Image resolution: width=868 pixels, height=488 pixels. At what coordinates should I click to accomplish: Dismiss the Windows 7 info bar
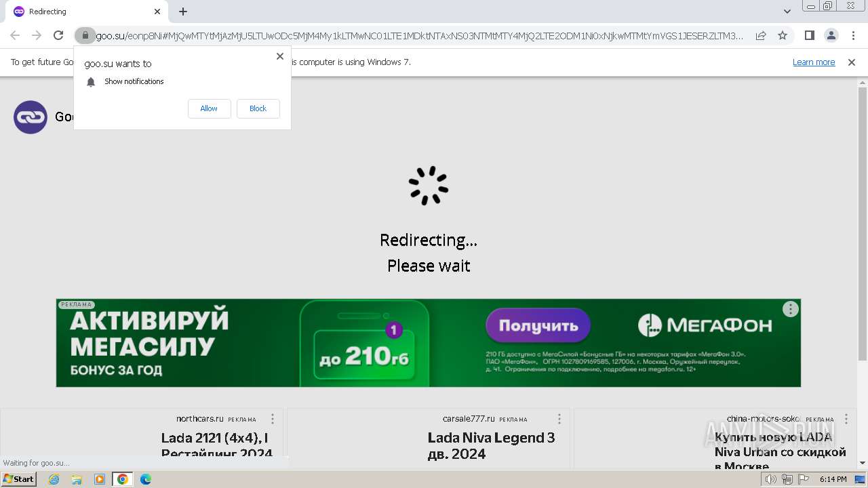coord(852,62)
